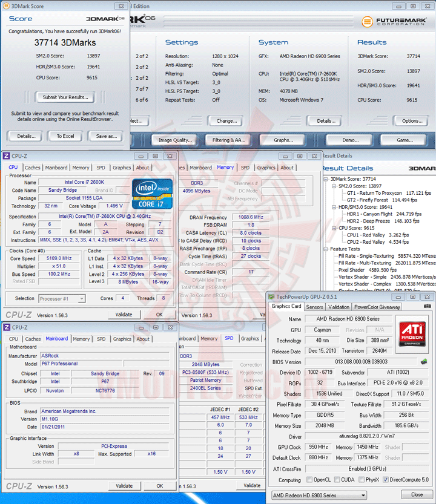436x504 pixels.
Task: Click Change button under Settings
Action: pos(226,121)
